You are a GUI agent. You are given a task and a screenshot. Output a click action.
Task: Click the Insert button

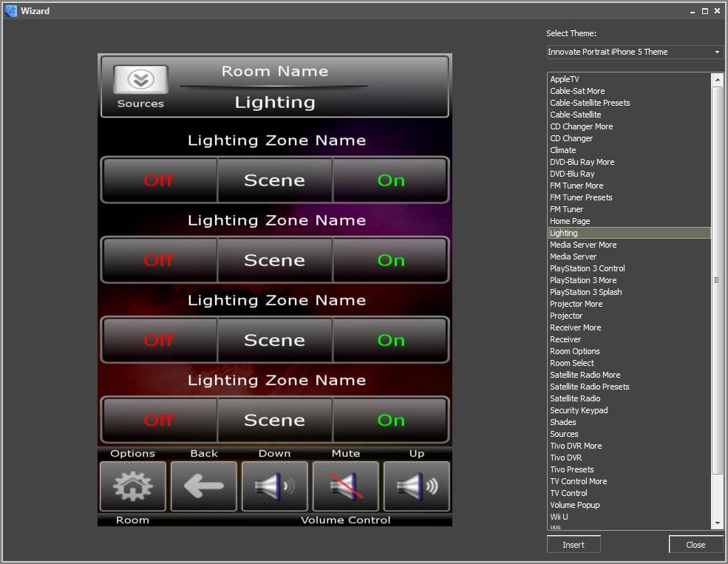[574, 544]
